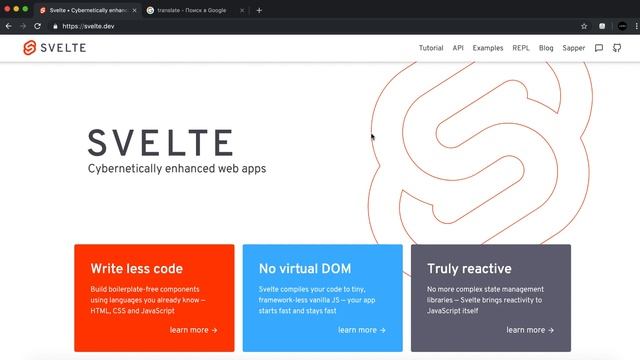
Task: Click the Svelte logo in the header
Action: point(55,48)
